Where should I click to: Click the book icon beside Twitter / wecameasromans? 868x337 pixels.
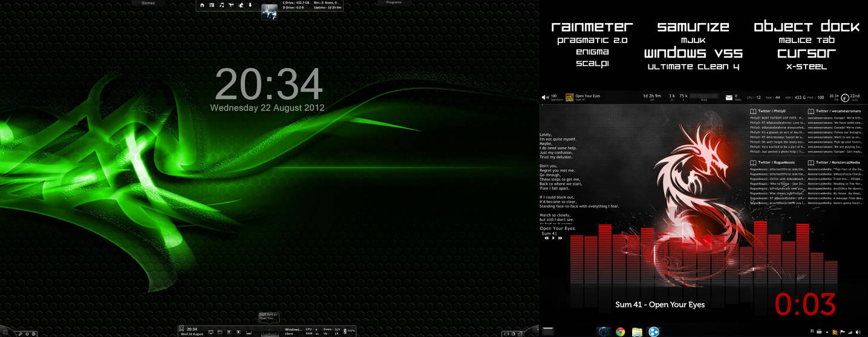(x=811, y=111)
